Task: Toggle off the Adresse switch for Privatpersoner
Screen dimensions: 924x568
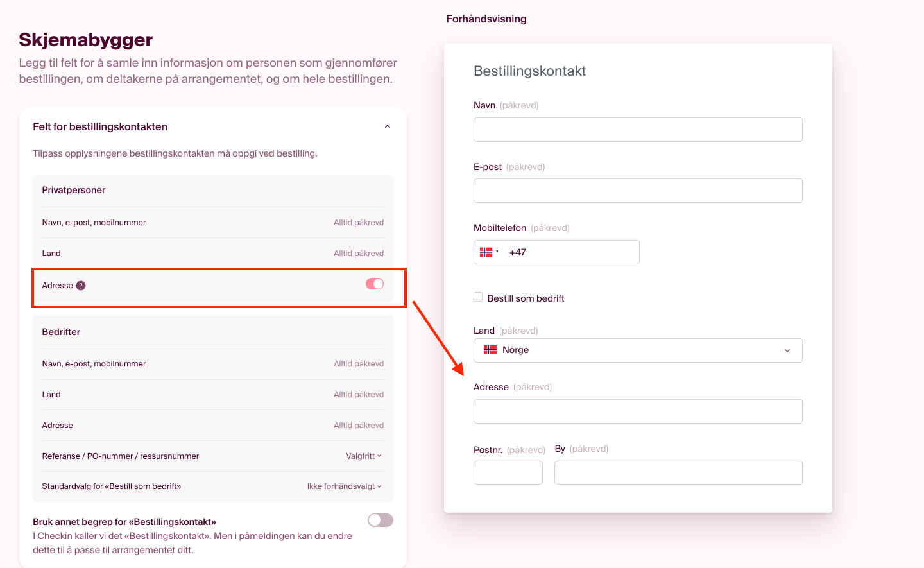Action: click(375, 284)
